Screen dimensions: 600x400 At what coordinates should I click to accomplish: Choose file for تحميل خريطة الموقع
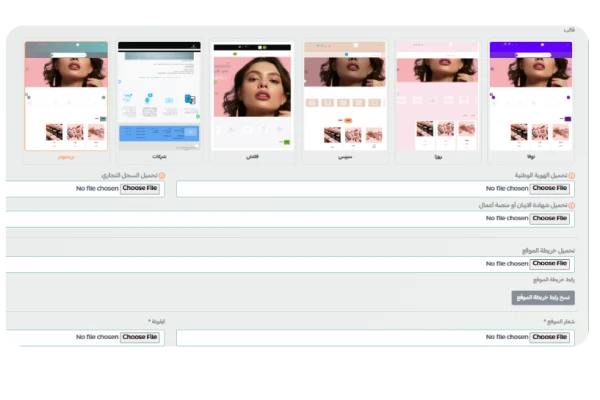pos(549,264)
